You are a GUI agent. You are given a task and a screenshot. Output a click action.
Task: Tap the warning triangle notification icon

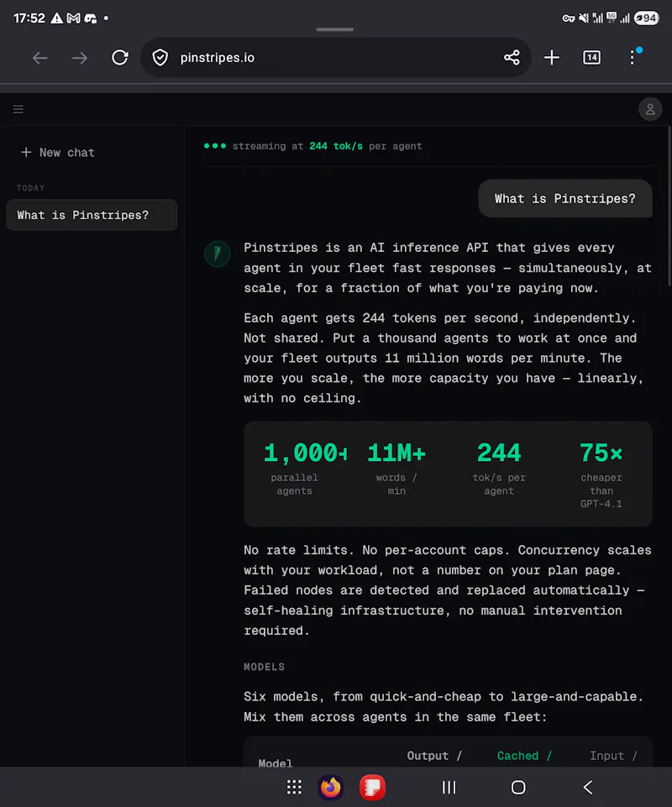point(56,18)
